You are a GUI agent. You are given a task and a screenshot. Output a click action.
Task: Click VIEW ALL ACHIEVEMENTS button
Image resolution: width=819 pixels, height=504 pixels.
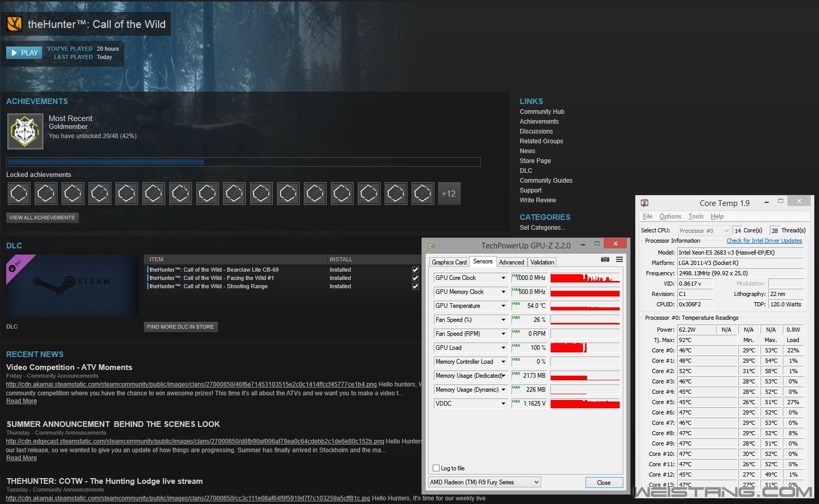[x=42, y=218]
